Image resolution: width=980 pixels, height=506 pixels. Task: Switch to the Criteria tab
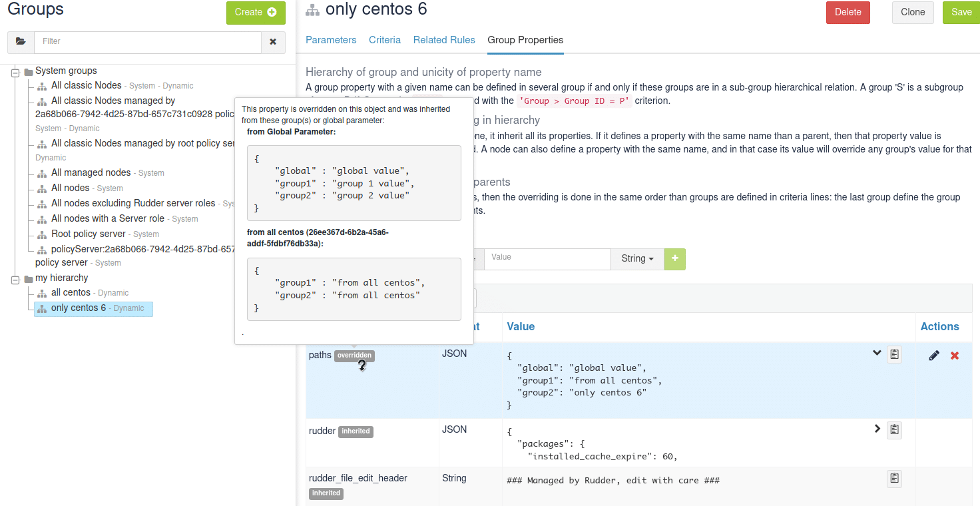point(385,40)
